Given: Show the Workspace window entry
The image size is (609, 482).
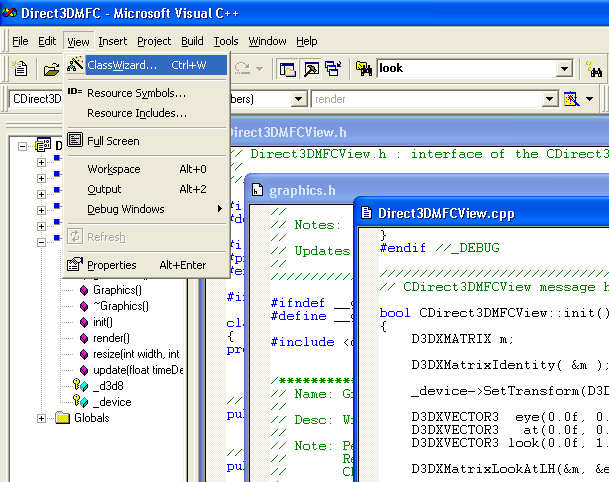Looking at the screenshot, I should [x=146, y=169].
